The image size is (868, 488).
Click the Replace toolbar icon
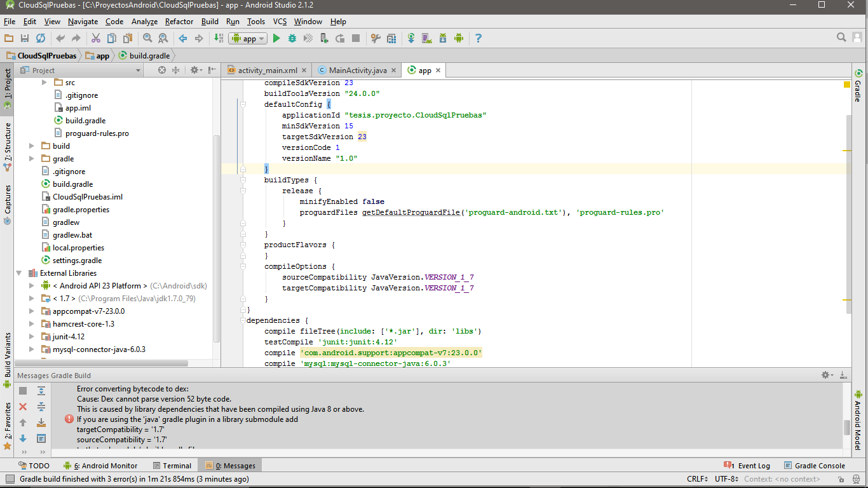point(163,38)
